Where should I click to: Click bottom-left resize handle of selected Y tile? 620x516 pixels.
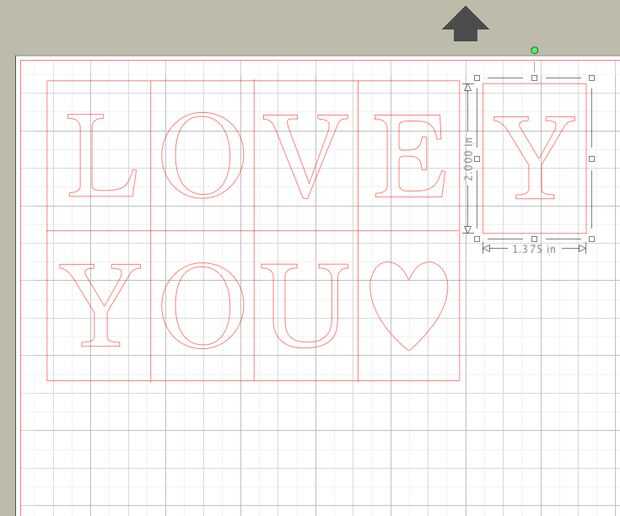477,239
